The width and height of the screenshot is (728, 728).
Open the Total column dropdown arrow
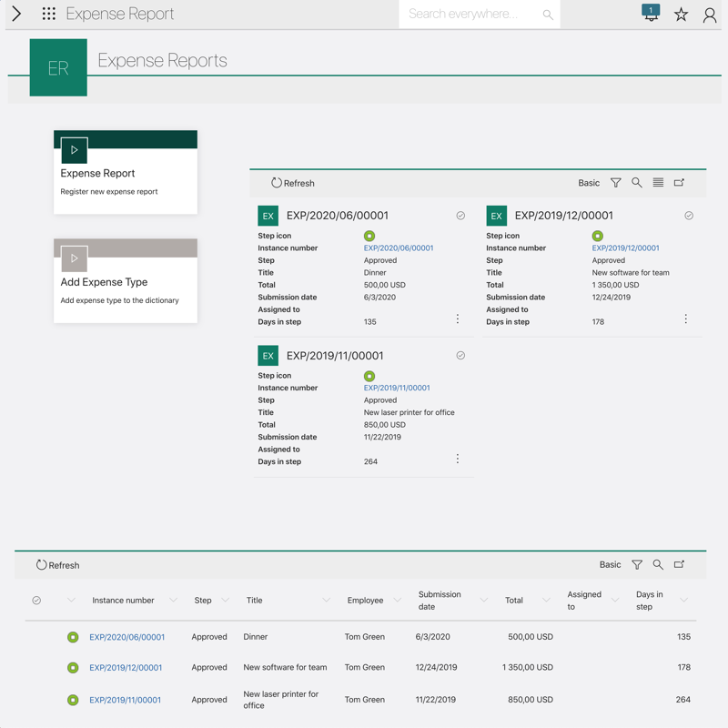[546, 601]
